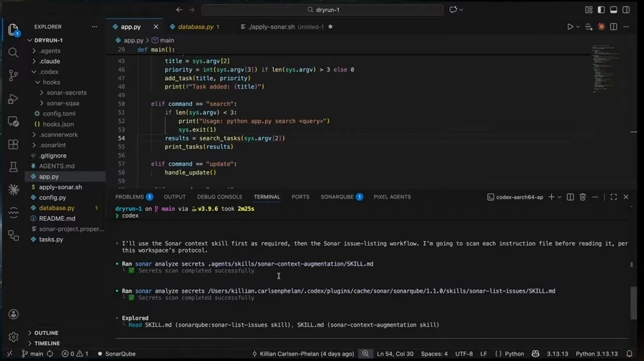Open the Search view in activity bar
Screen dimensions: 644x361
(13, 52)
